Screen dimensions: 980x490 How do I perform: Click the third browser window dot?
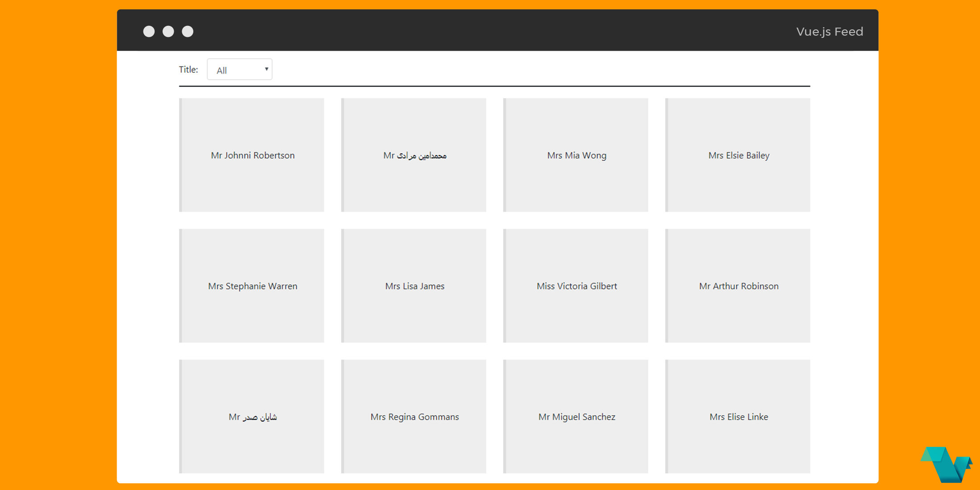[x=188, y=31]
